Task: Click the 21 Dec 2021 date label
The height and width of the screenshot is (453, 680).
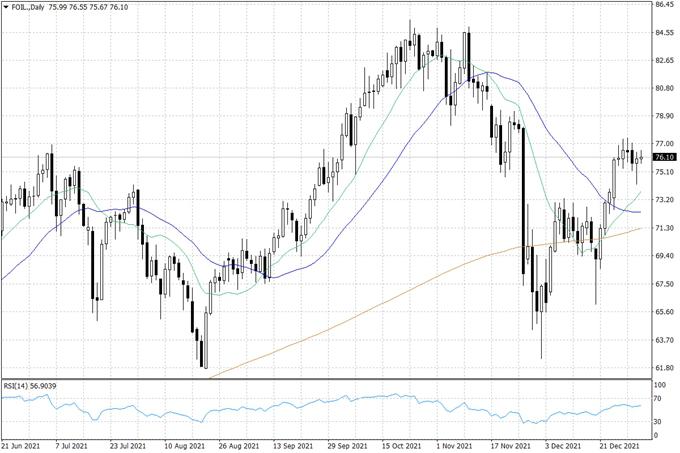Action: 620,447
